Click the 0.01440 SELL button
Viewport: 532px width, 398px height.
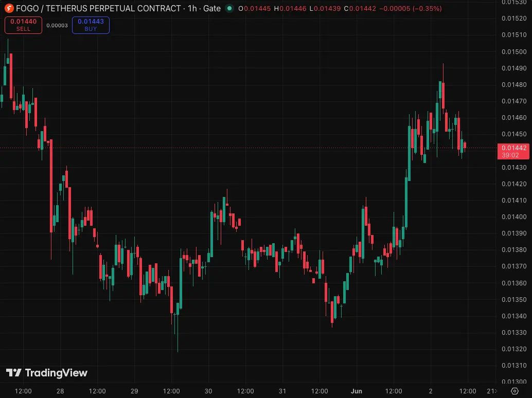(x=24, y=25)
